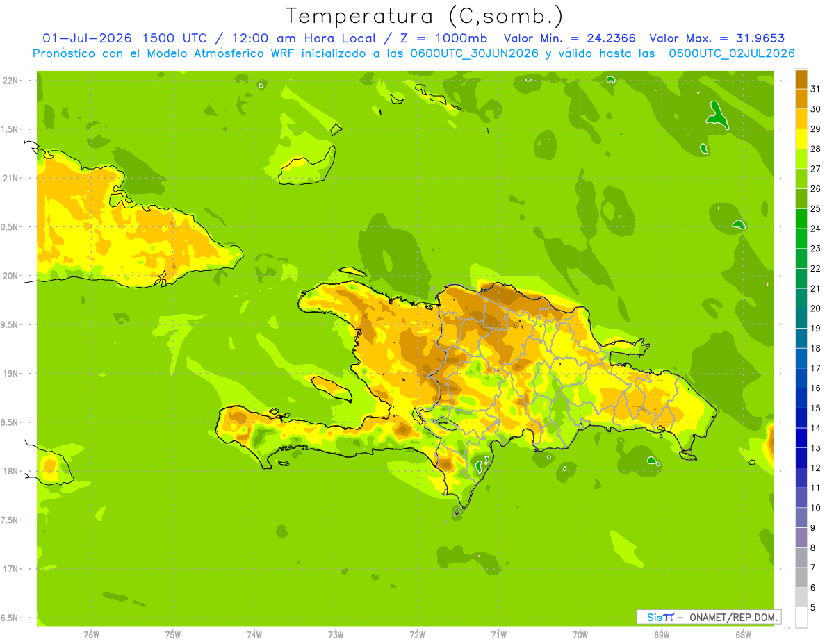Screen dimensions: 834x644
Task: Click the '7.5N' latitude axis label
Action: [10, 520]
